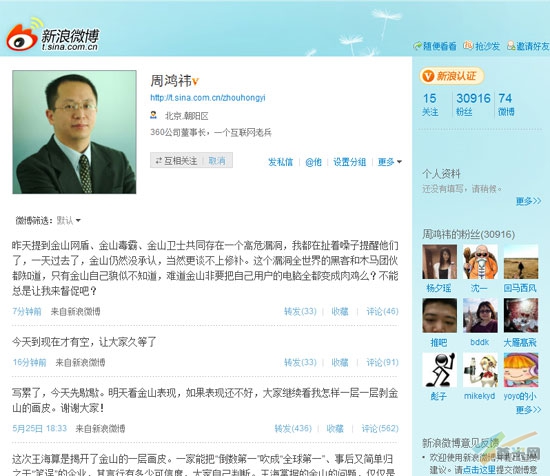Viewport: 550px width, 476px height.
Task: Click the 16分钟前 timestamp link
Action: (29, 362)
